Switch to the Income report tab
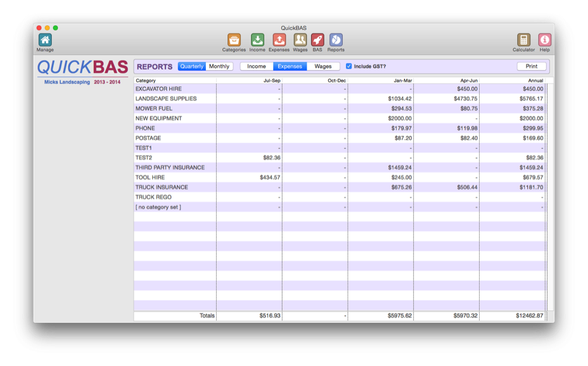588x366 pixels. coord(256,66)
